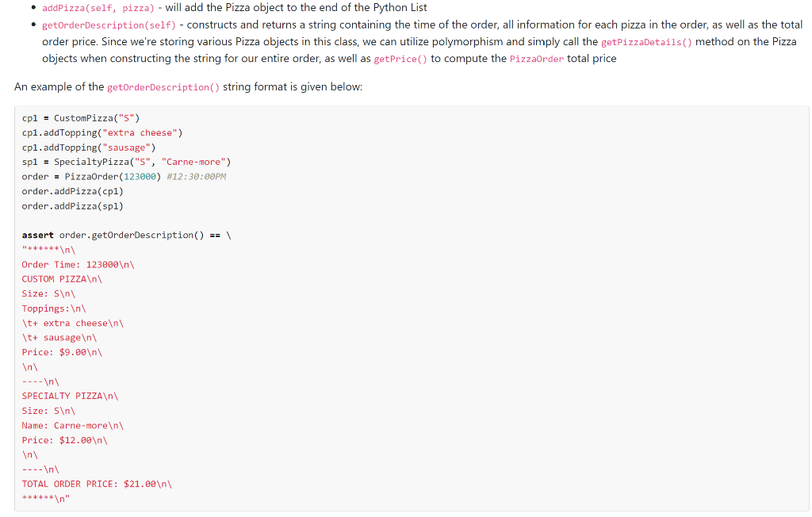Click the closing ******\n" line
Screen dimensions: 812x517
(x=45, y=498)
